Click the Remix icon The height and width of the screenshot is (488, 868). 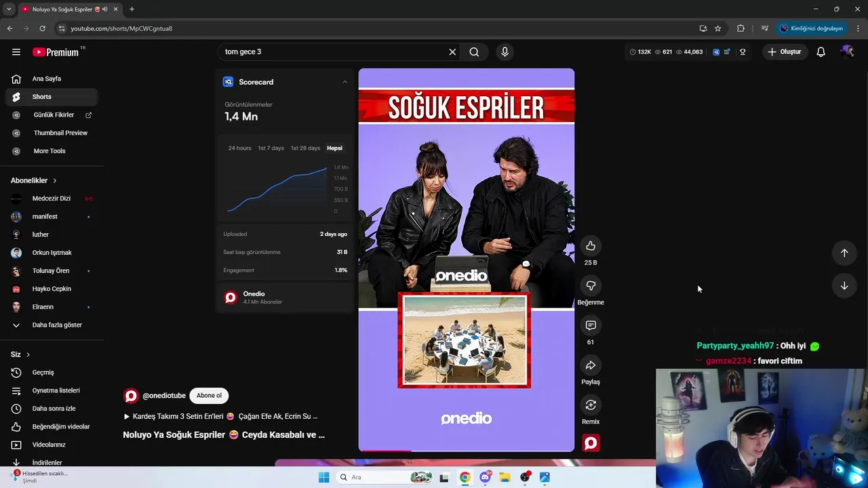(591, 405)
